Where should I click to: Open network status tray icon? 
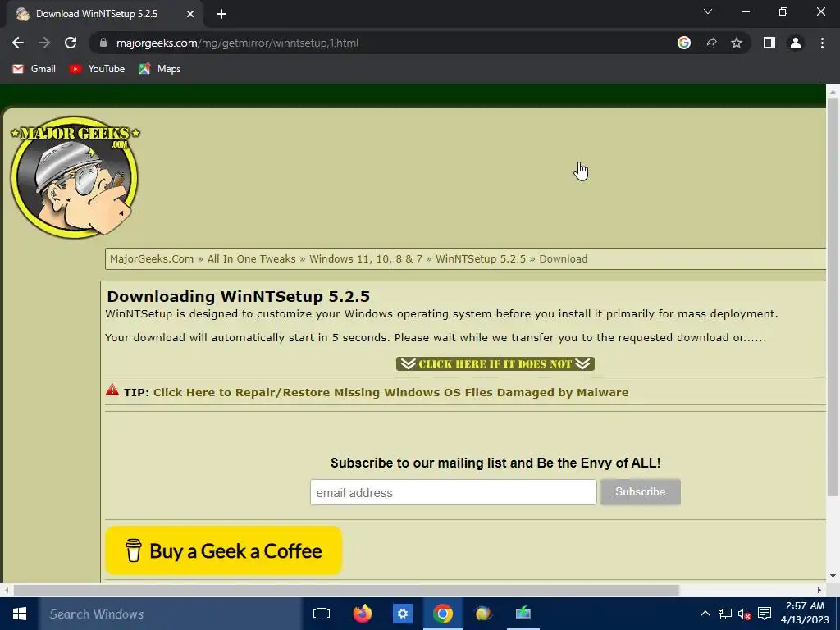tap(725, 614)
